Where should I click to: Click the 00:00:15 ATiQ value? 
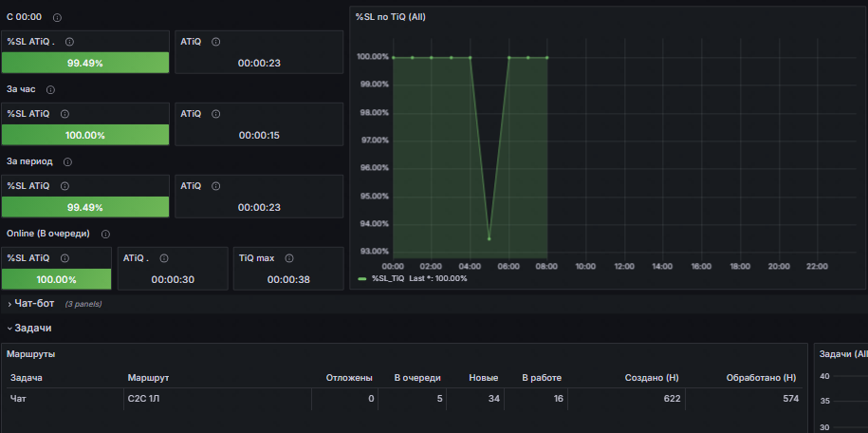point(259,135)
